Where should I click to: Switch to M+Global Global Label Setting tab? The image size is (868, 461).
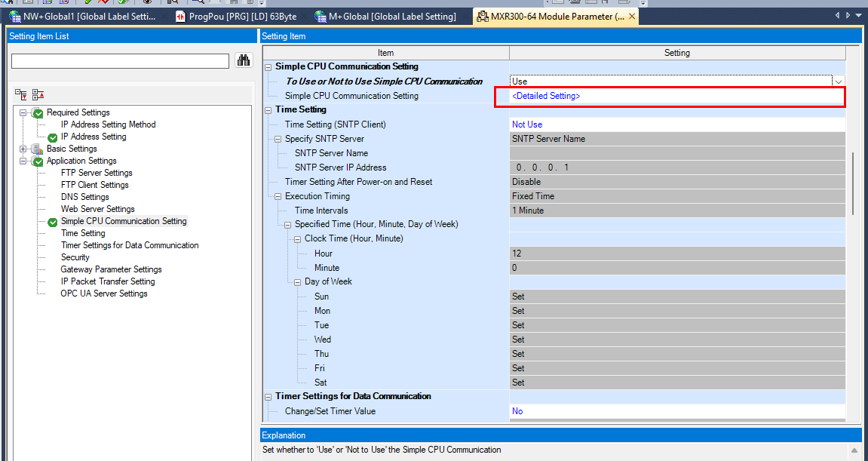point(385,17)
